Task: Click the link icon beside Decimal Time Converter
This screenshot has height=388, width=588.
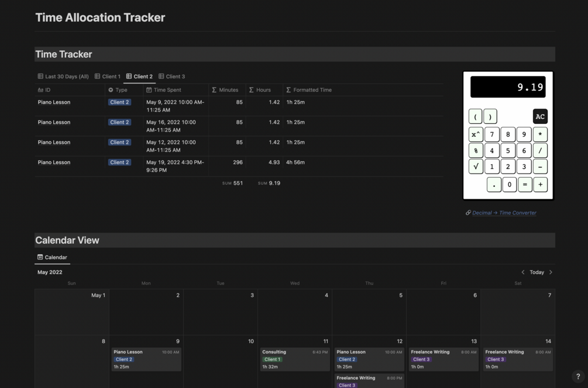Action: click(x=468, y=213)
